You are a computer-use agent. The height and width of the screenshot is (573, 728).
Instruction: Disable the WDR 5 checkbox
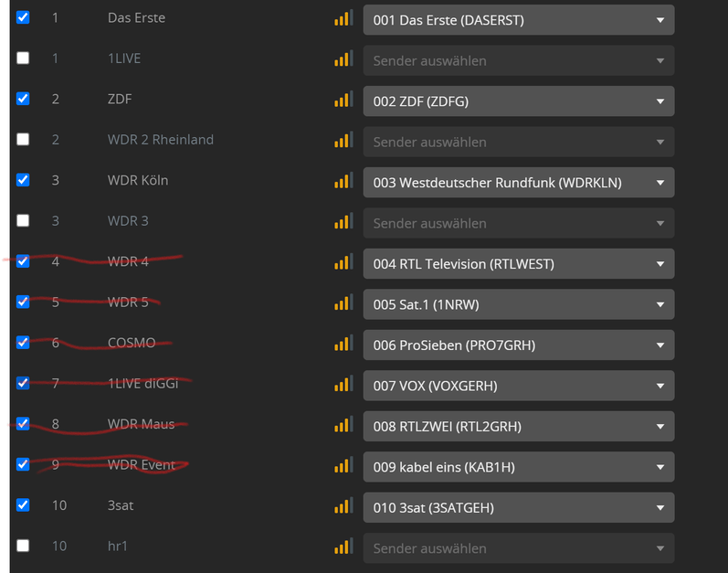pyautogui.click(x=23, y=302)
